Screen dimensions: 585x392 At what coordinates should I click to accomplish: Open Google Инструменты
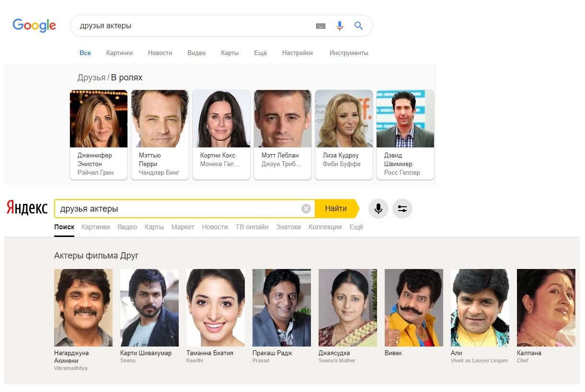349,53
